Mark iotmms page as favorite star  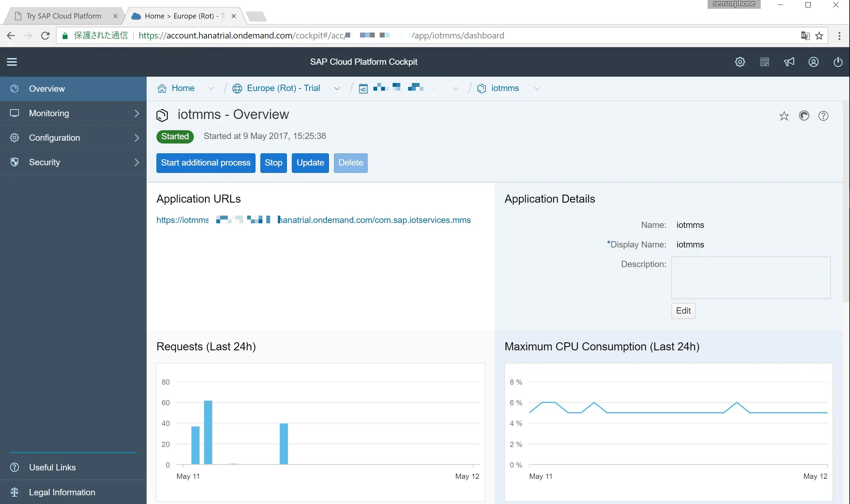point(784,116)
